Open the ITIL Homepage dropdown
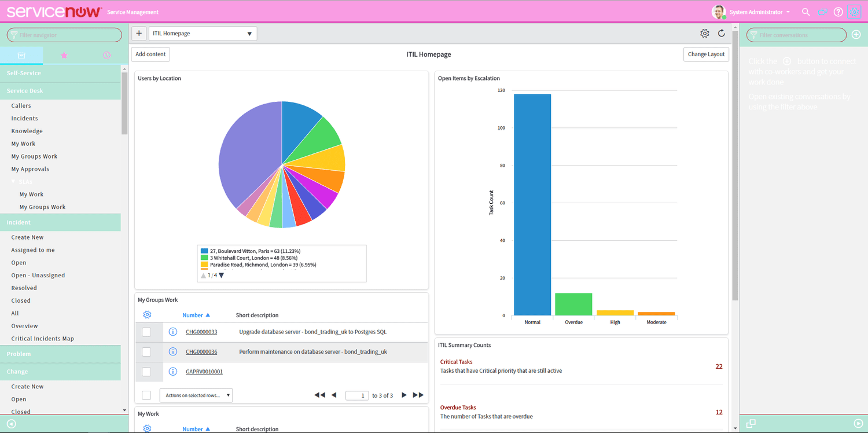Screen dimensions: 868x433 tap(203, 33)
